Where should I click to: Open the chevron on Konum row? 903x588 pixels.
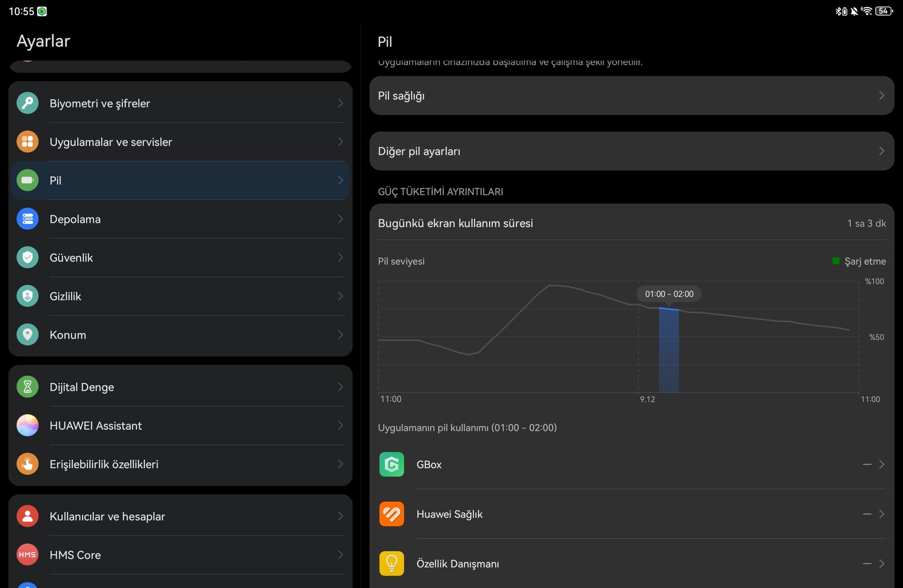340,335
